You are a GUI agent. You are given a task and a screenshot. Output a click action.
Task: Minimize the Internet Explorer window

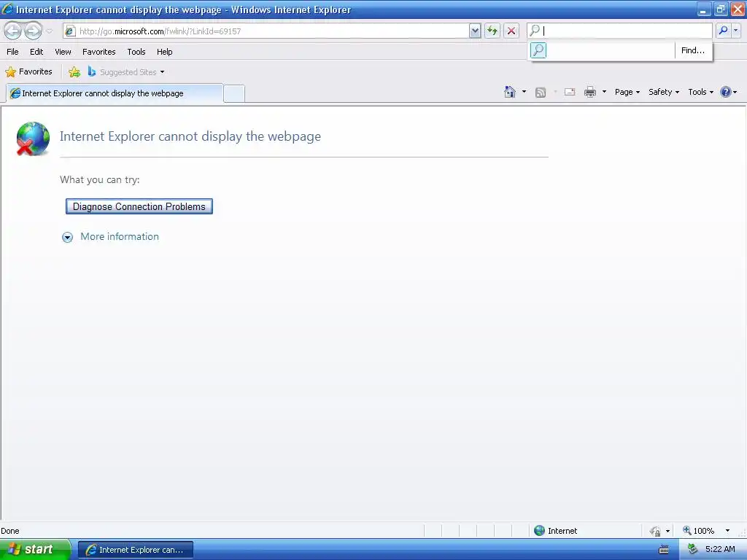click(x=703, y=9)
